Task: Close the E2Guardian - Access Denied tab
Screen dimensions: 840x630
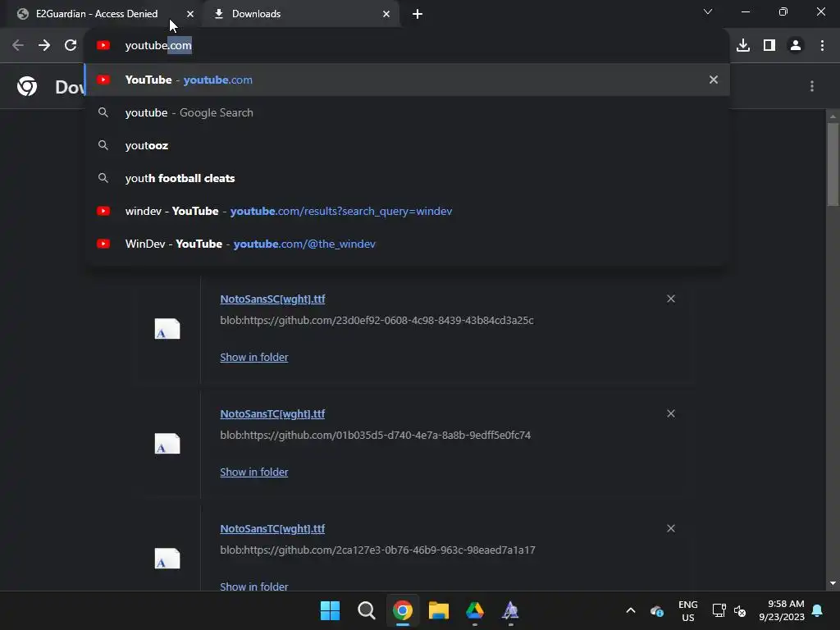Action: coord(190,14)
